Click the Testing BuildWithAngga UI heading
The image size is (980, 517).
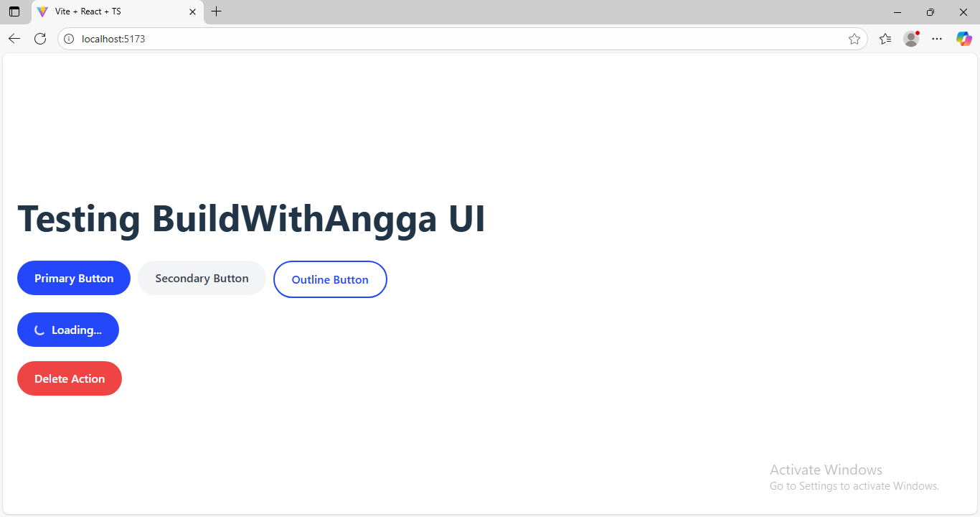click(x=251, y=218)
